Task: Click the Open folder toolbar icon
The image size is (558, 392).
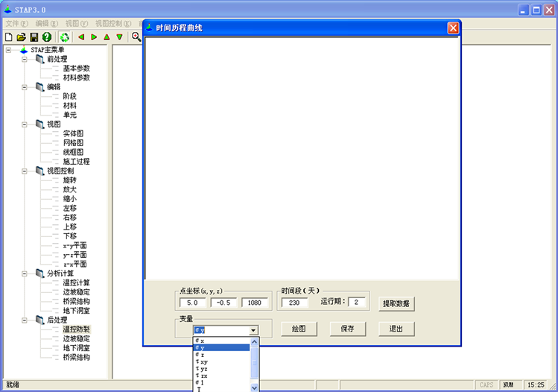Action: pyautogui.click(x=21, y=37)
